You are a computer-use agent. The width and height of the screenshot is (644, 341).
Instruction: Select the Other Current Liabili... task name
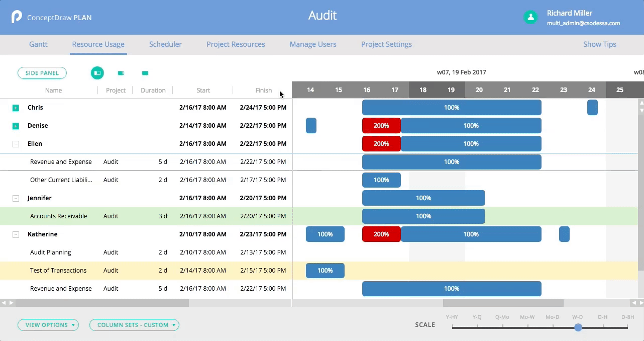[x=61, y=180]
